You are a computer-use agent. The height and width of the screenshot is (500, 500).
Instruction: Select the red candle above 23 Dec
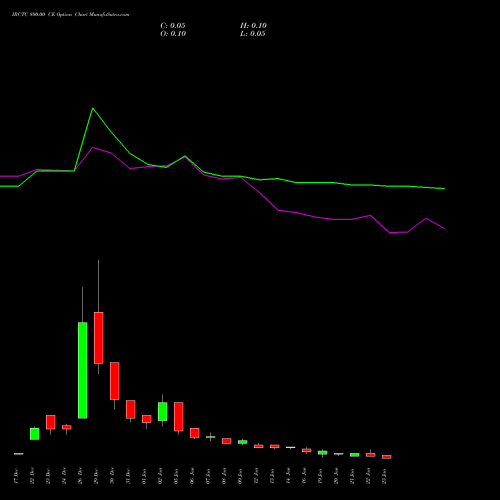(51, 422)
